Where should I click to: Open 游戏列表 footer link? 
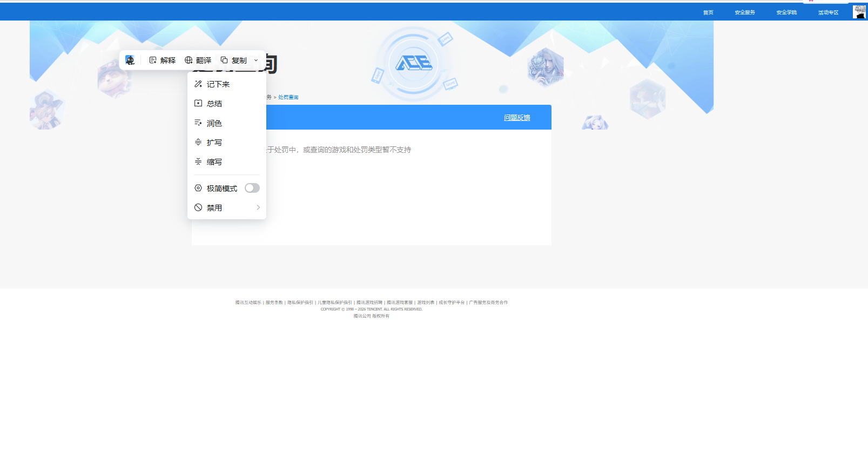[x=426, y=302]
